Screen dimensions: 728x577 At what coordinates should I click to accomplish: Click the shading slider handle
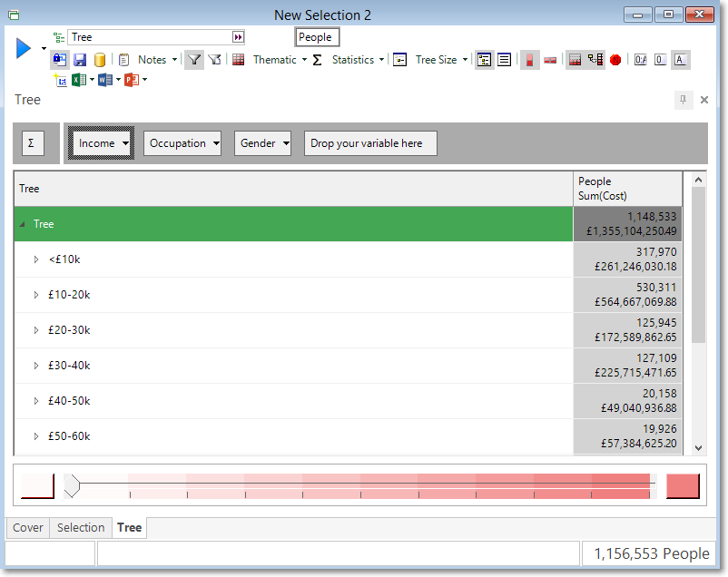[72, 485]
